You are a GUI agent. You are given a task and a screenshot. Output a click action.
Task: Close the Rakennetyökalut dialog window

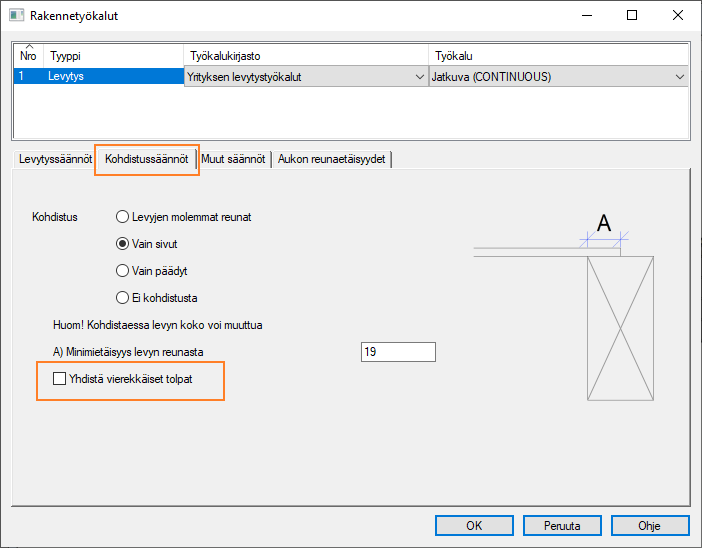pyautogui.click(x=677, y=16)
